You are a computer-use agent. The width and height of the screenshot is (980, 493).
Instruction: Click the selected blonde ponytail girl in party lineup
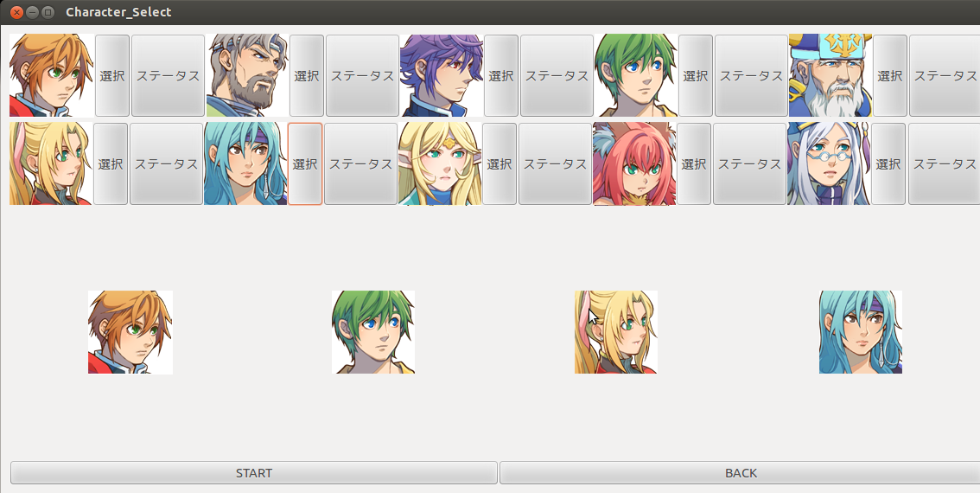point(616,332)
